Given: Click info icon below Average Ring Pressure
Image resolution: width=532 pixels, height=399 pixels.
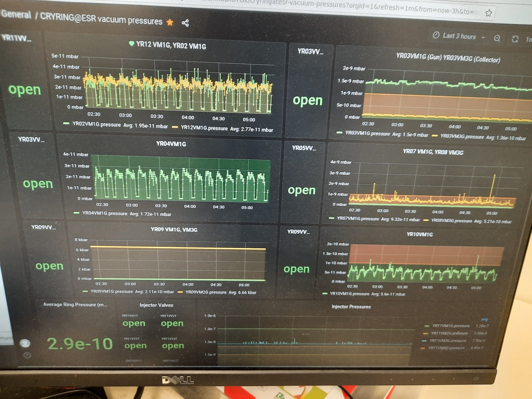Looking at the screenshot, I should coord(27,355).
